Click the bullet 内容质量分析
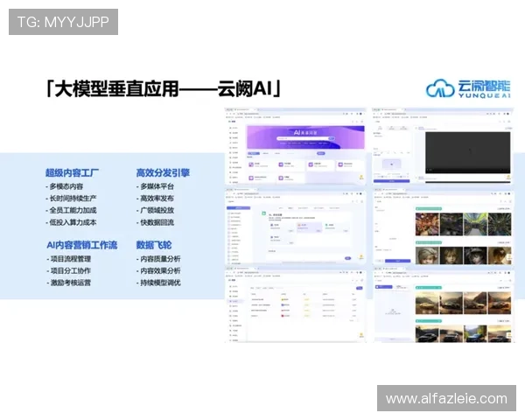The image size is (525, 420). coord(158,259)
